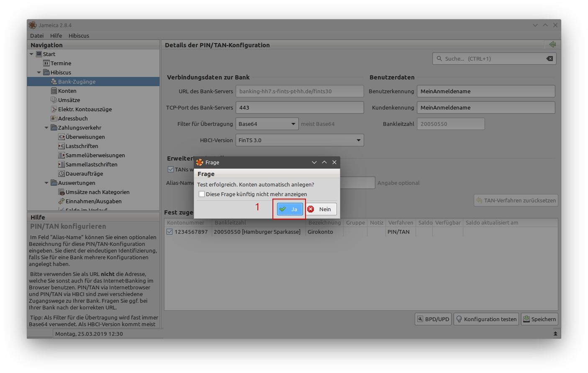
Task: Clear the search field with the erase icon
Action: [549, 59]
